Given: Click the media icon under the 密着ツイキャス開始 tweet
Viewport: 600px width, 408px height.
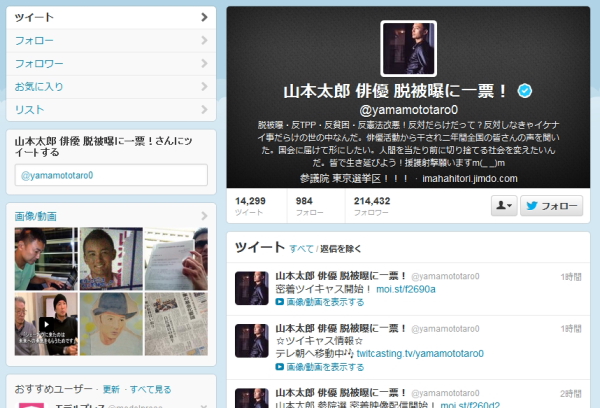Looking at the screenshot, I should click(280, 302).
